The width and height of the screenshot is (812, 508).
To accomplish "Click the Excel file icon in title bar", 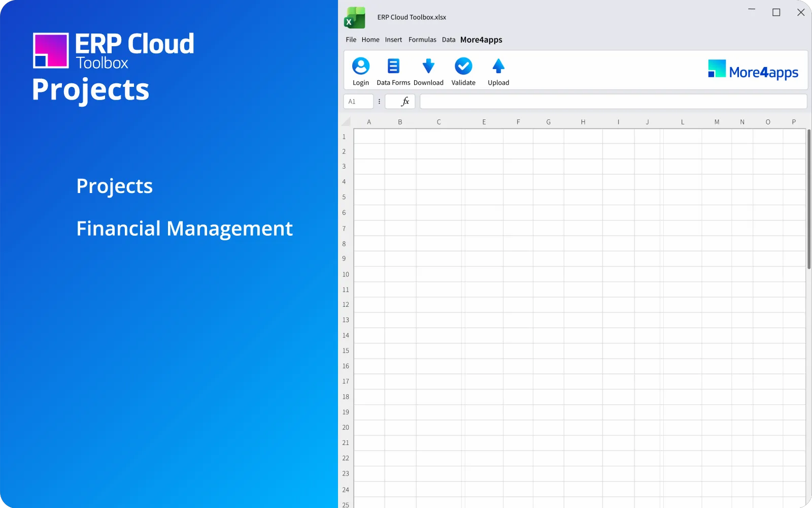I will click(x=355, y=18).
